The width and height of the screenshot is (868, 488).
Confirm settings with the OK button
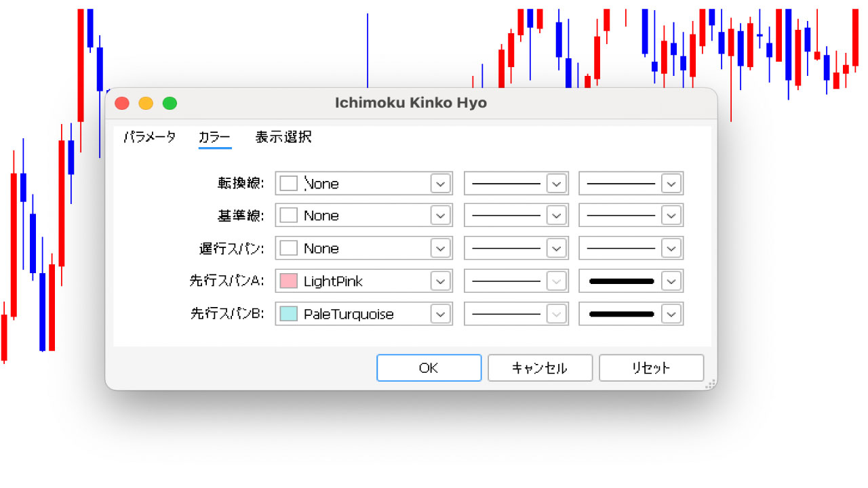429,367
